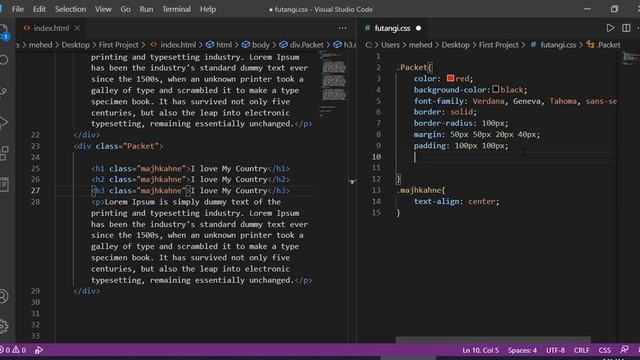The height and width of the screenshot is (360, 640).
Task: Switch to the futangi.css tab
Action: [392, 28]
